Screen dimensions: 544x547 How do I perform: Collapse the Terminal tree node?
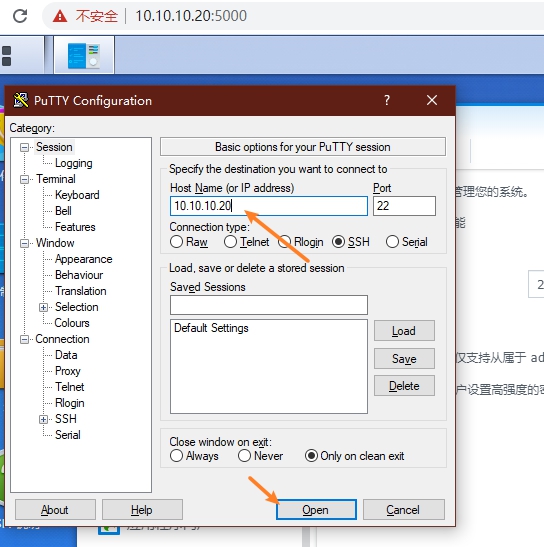pyautogui.click(x=24, y=180)
